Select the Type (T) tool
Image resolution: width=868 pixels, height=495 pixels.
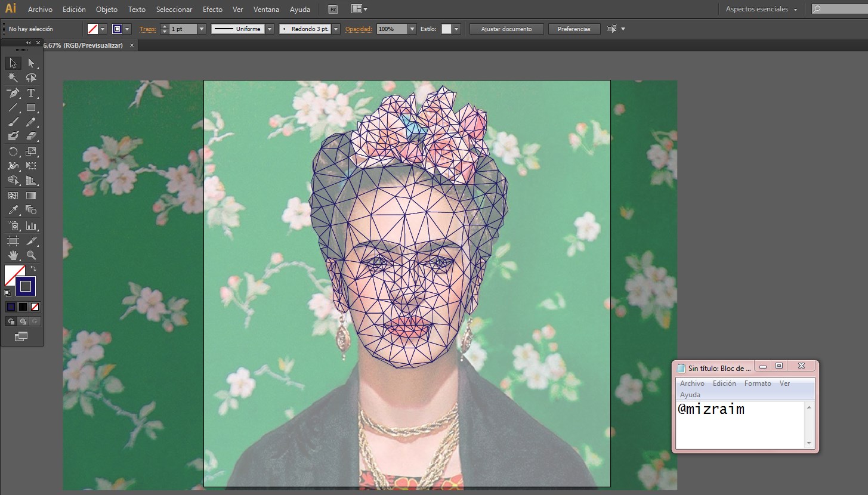[x=32, y=93]
